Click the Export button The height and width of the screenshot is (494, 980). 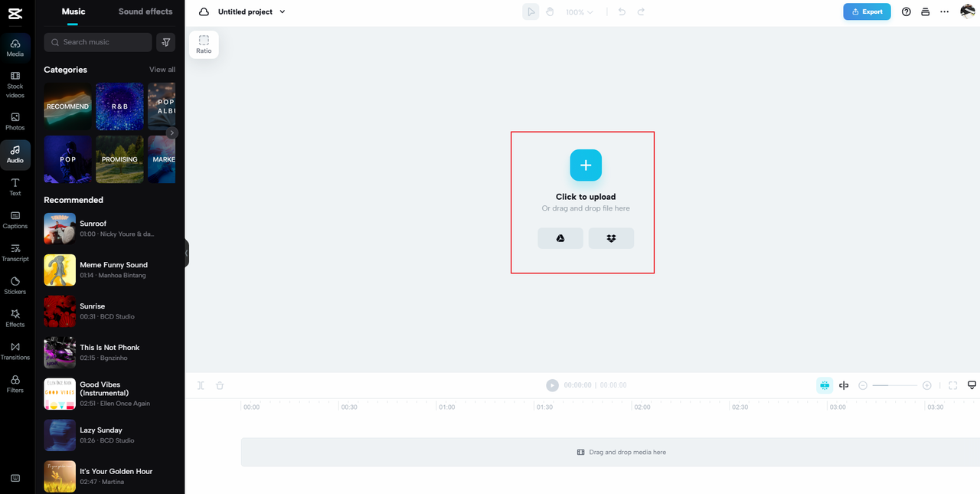[x=867, y=12]
